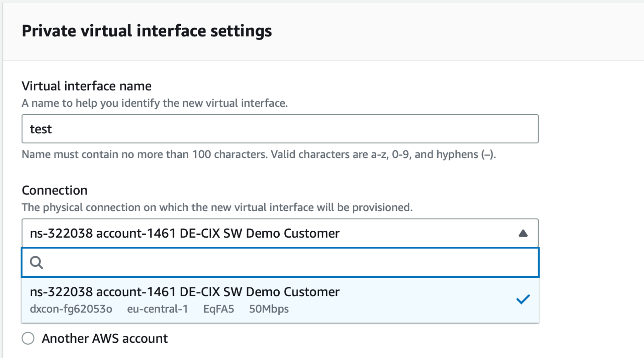
Task: Click the Connection field label
Action: pyautogui.click(x=55, y=190)
